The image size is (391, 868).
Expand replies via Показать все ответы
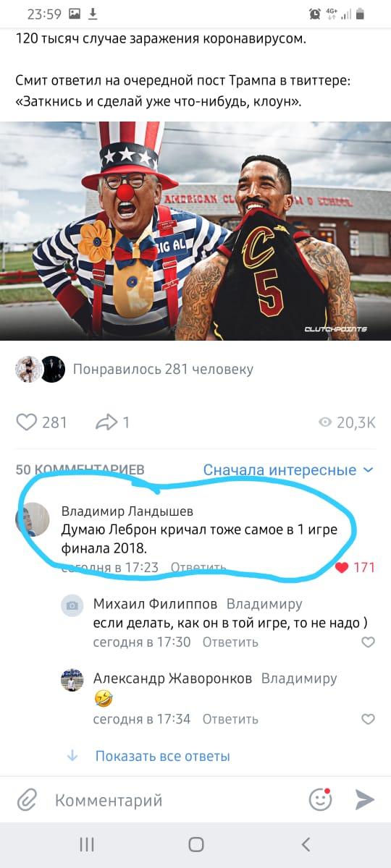[x=163, y=757]
